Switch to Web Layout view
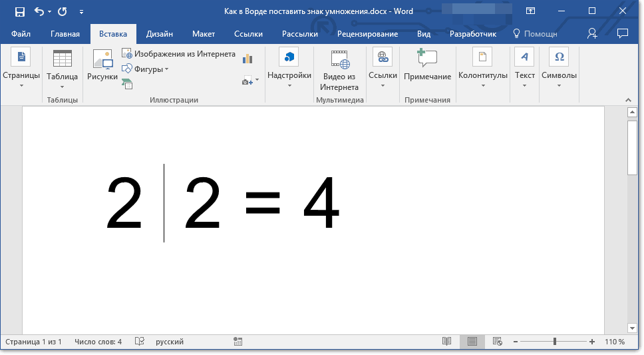The height and width of the screenshot is (355, 644). (x=497, y=342)
